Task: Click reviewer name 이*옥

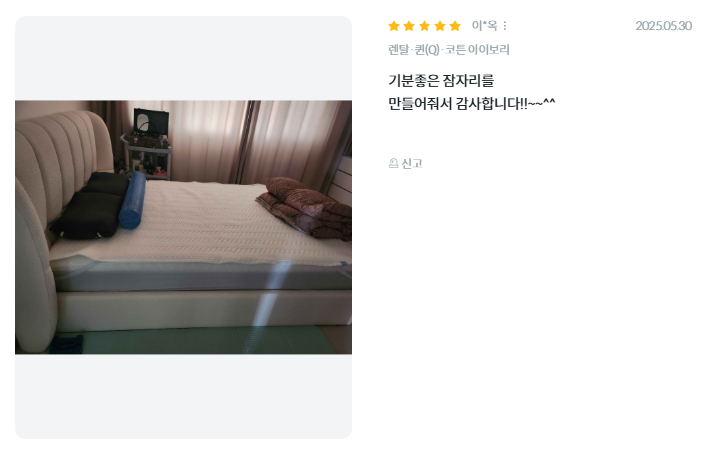Action: click(484, 25)
